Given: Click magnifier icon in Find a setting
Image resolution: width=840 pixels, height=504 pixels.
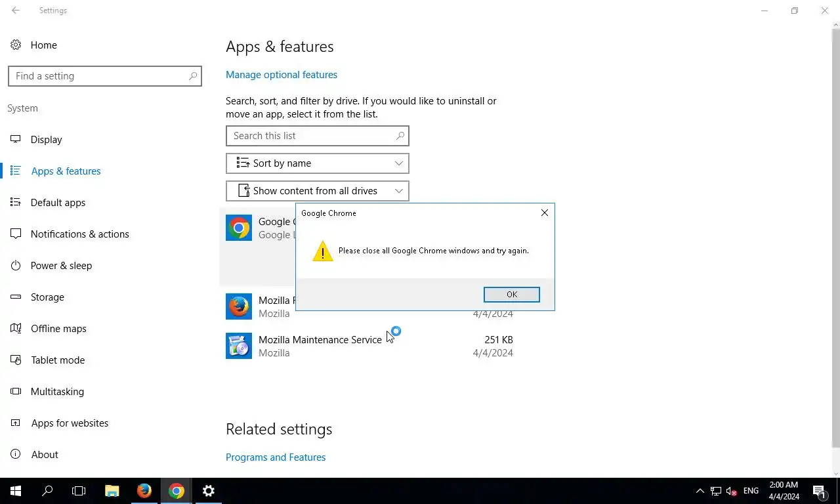Looking at the screenshot, I should pos(192,76).
